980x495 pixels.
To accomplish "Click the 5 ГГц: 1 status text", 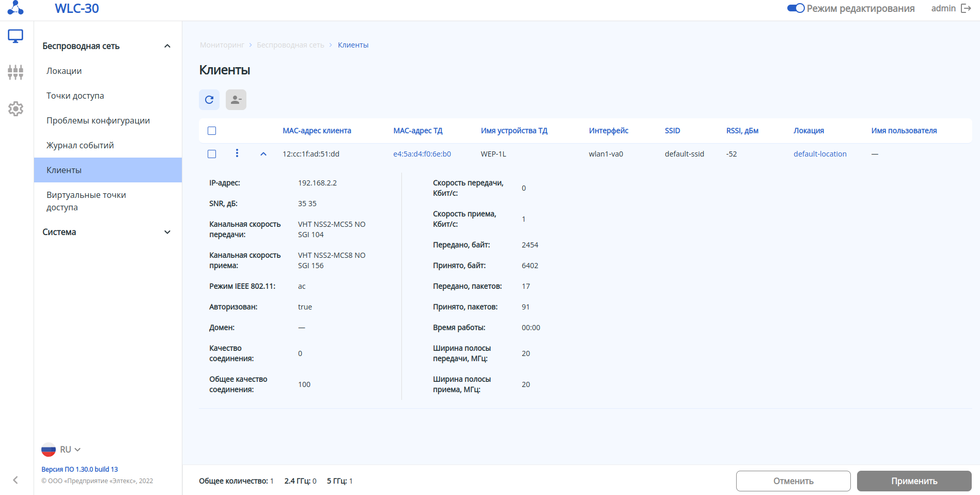I will pyautogui.click(x=340, y=481).
